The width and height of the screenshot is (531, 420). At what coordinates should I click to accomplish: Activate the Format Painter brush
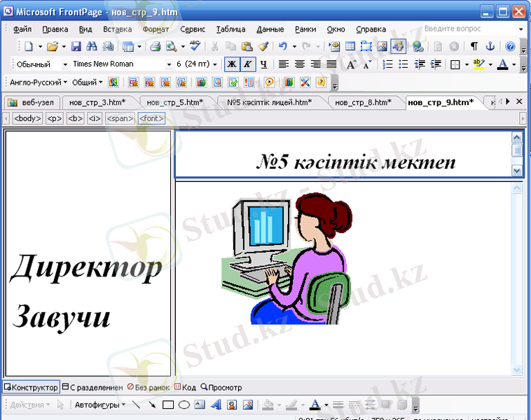click(263, 46)
